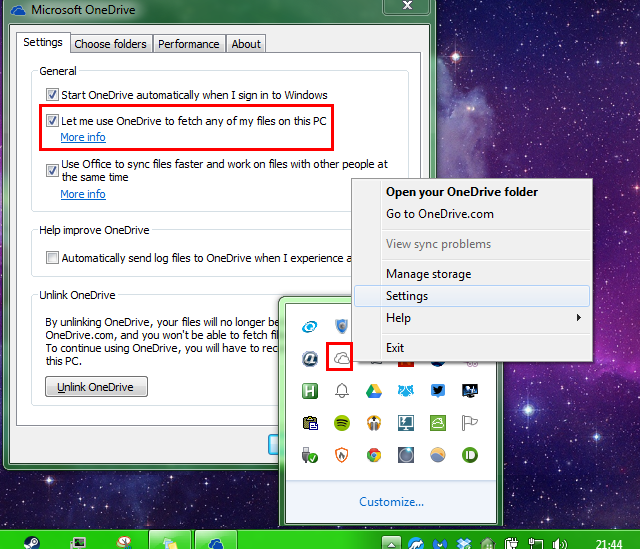Click the green H tray icon
The image size is (640, 549).
coord(310,391)
